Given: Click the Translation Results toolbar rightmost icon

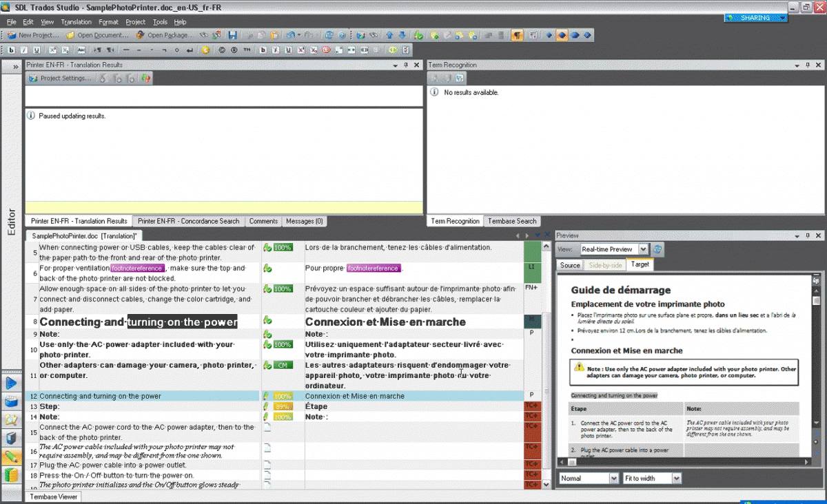Looking at the screenshot, I should click(x=145, y=78).
